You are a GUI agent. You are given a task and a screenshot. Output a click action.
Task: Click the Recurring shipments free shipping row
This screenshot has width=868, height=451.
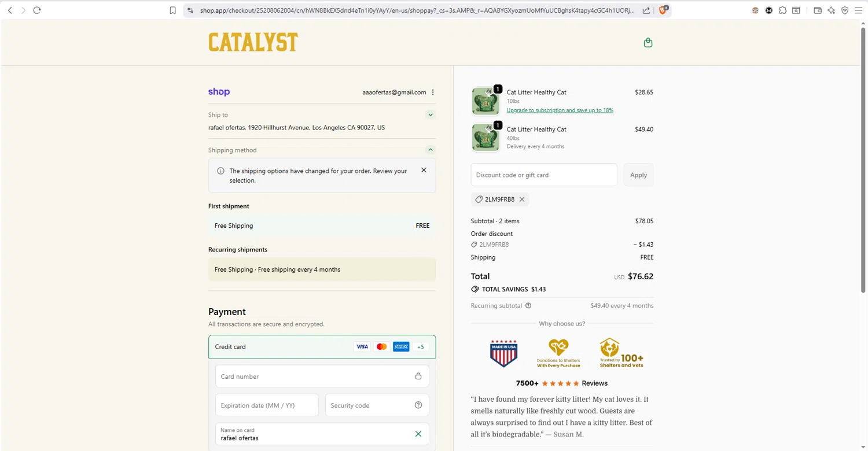322,269
